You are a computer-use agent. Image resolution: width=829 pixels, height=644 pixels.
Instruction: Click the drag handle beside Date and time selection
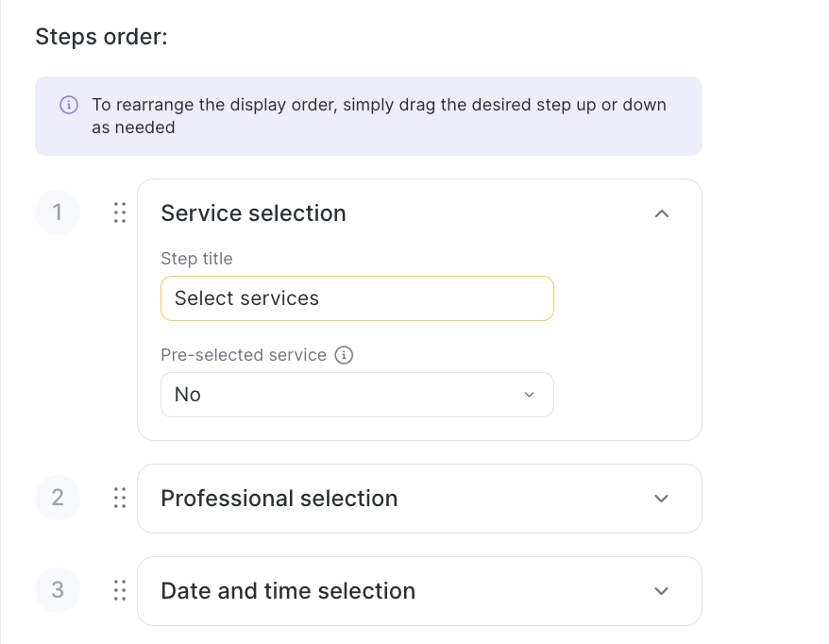[x=120, y=590]
